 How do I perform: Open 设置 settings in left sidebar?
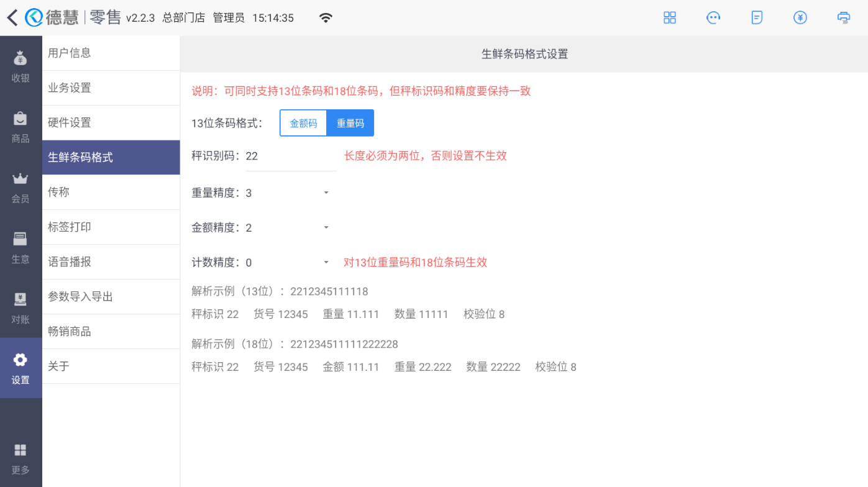[21, 368]
